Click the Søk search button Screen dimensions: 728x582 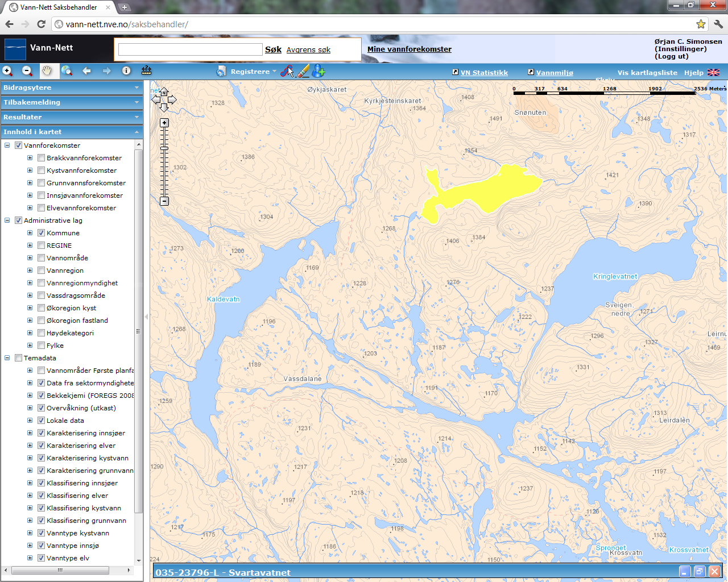coord(273,49)
